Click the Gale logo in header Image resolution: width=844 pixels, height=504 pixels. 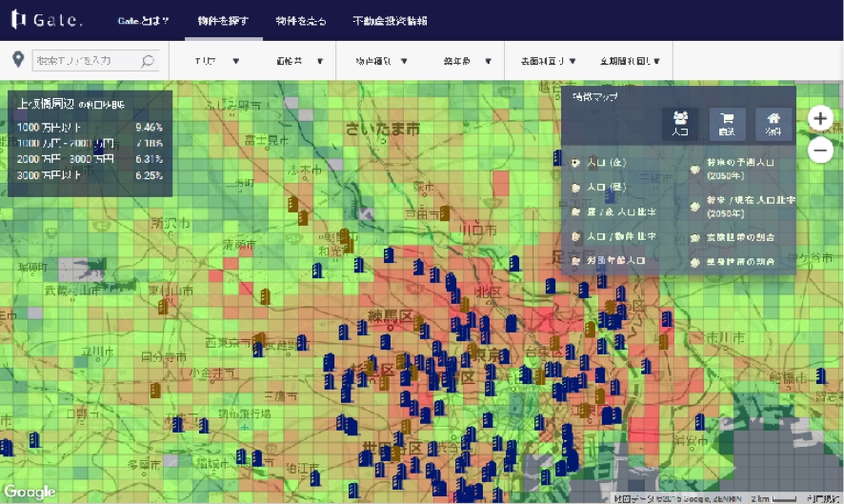(x=47, y=20)
